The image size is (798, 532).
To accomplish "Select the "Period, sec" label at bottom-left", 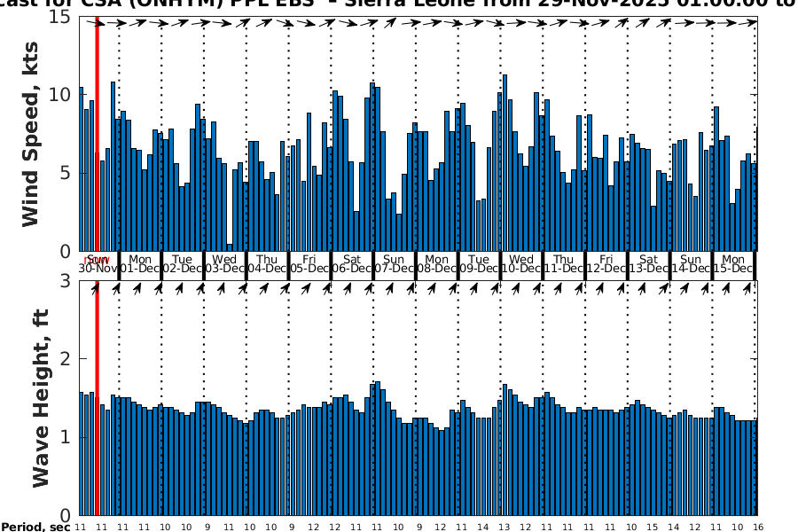I will tap(35, 527).
